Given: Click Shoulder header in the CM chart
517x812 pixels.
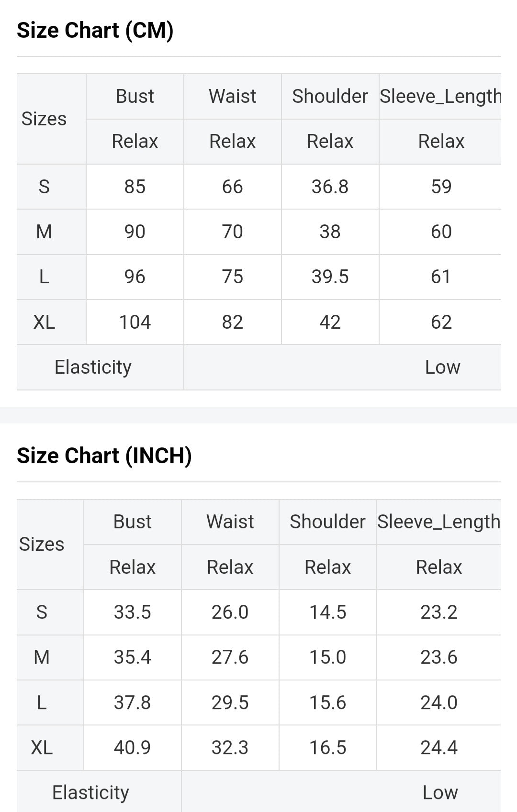Looking at the screenshot, I should click(330, 96).
